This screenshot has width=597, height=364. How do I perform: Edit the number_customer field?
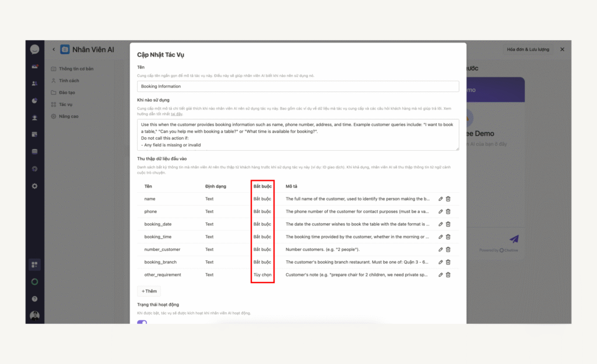point(441,249)
